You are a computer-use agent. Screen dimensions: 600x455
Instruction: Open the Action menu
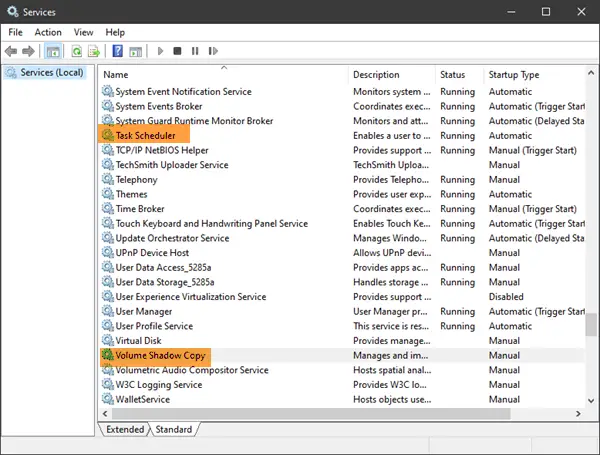coord(48,33)
